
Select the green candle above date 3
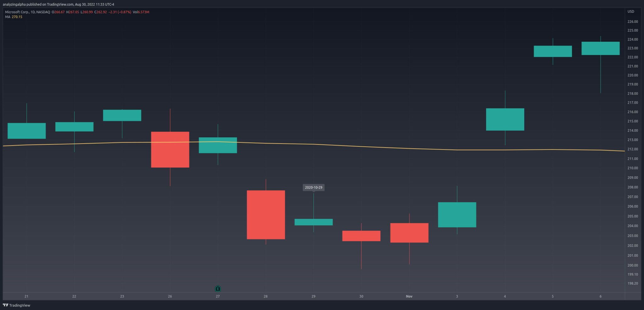click(x=457, y=215)
